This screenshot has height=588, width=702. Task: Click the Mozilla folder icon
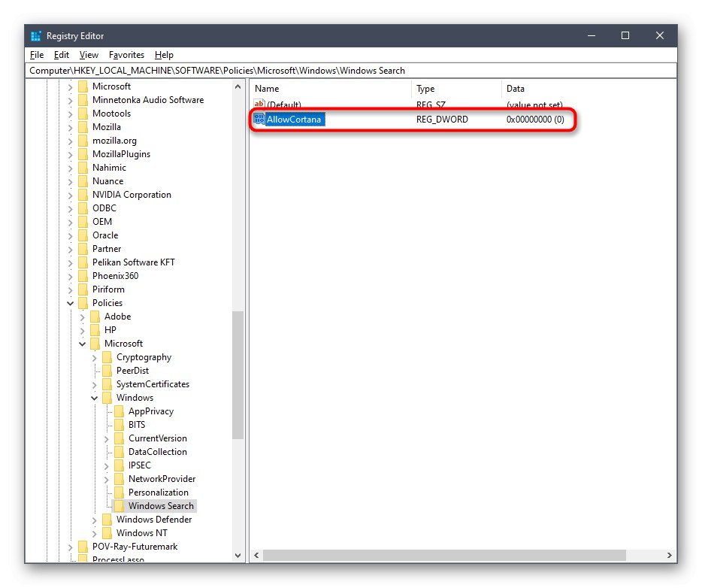pos(83,127)
